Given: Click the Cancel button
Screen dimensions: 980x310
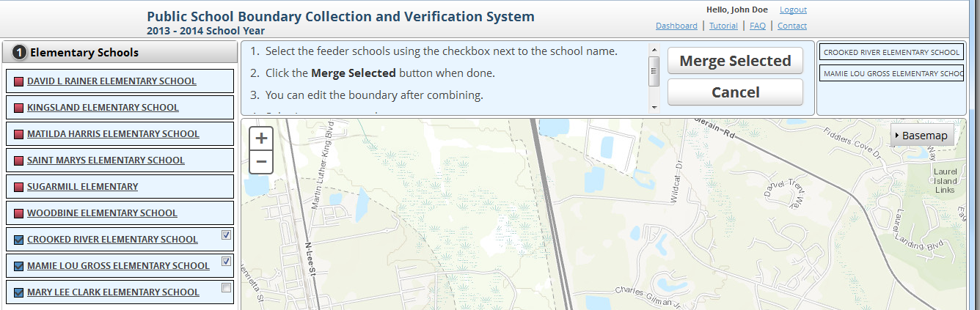Looking at the screenshot, I should pyautogui.click(x=735, y=92).
